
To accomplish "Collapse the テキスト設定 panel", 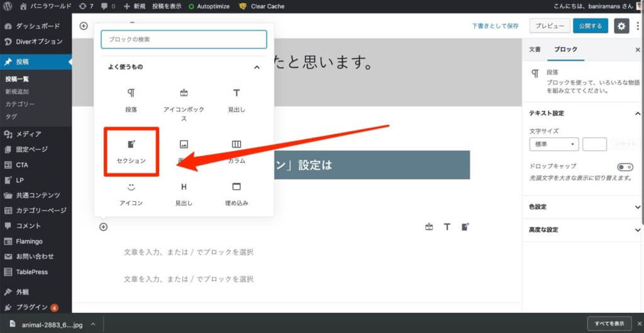I will [x=583, y=113].
